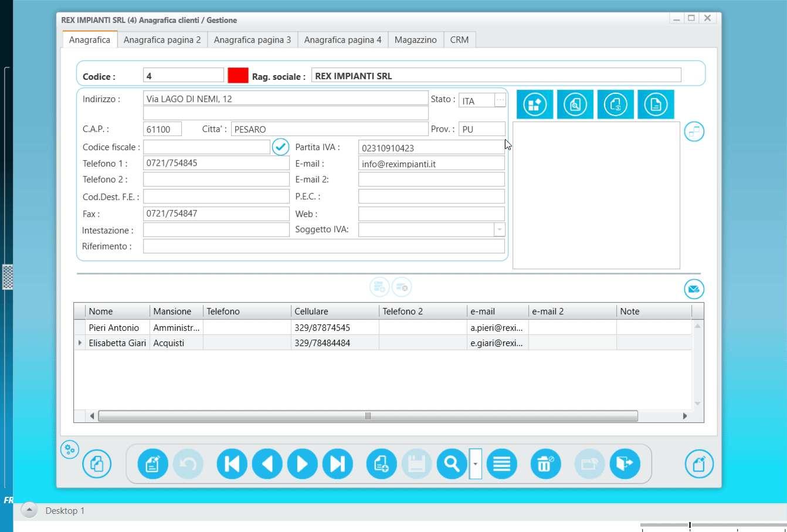Viewport: 787px width, 532px height.
Task: Click the empty Riferimento field
Action: (x=324, y=246)
